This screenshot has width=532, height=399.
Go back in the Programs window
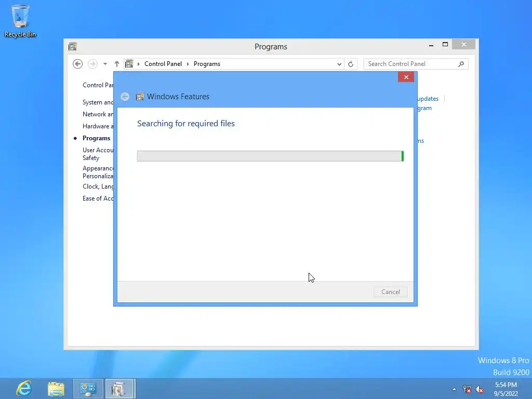click(78, 64)
